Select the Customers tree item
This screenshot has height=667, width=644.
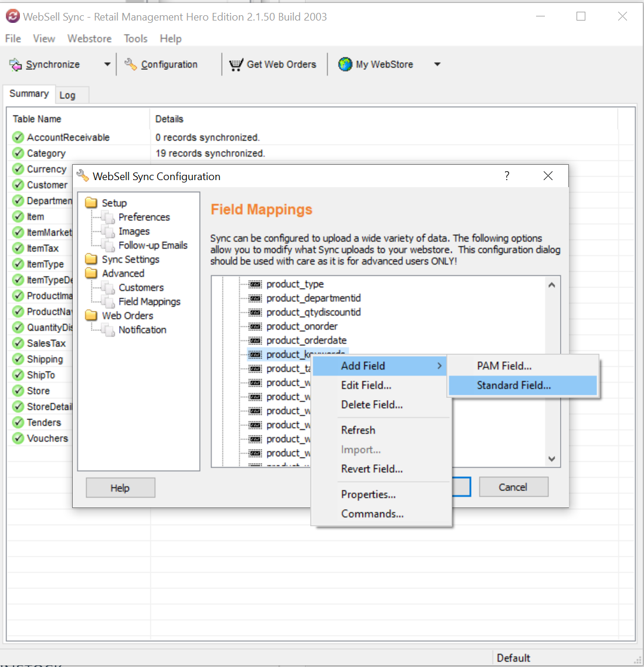[x=141, y=287]
